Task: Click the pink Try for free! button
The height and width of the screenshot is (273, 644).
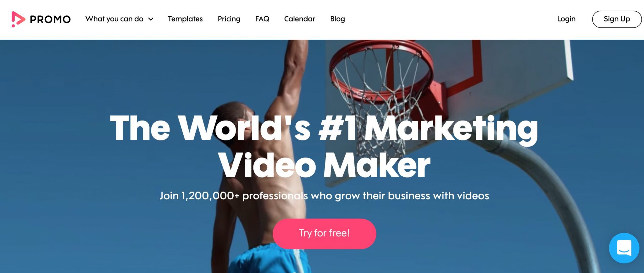Action: click(x=324, y=234)
